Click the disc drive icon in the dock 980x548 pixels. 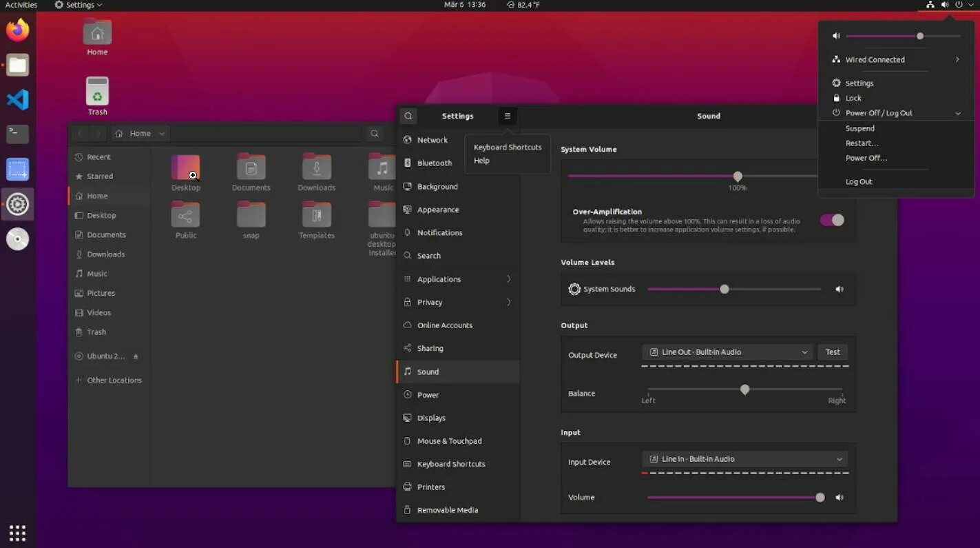click(x=18, y=239)
